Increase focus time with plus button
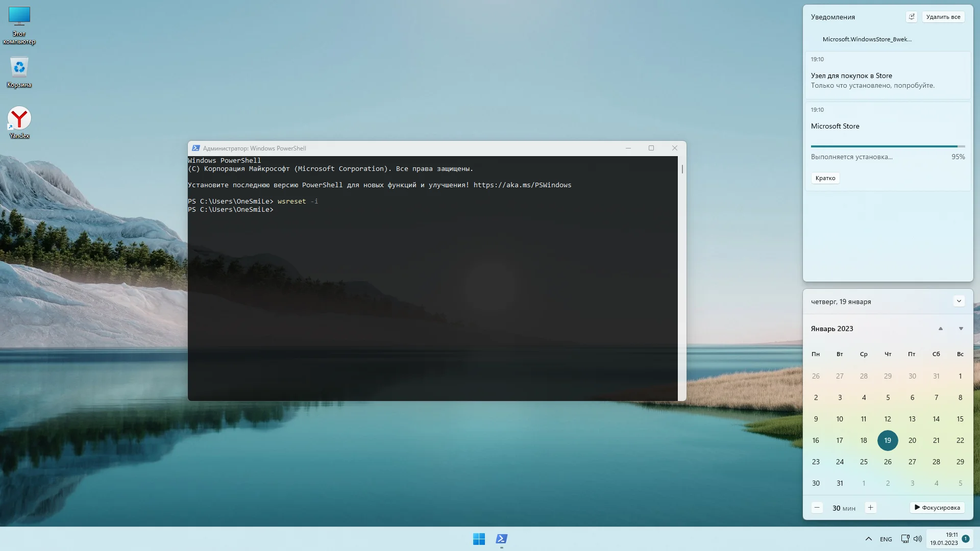Screen dimensions: 980x551 coord(871,508)
